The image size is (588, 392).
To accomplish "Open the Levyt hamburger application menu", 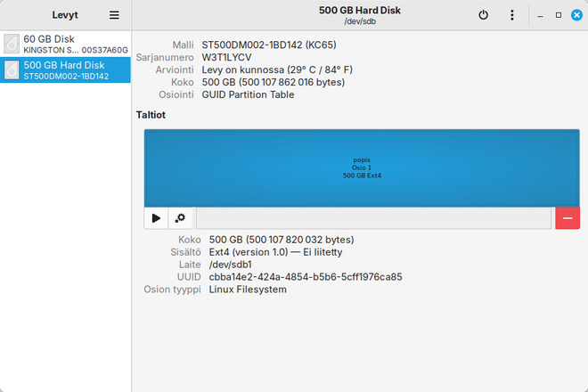I will pyautogui.click(x=114, y=15).
